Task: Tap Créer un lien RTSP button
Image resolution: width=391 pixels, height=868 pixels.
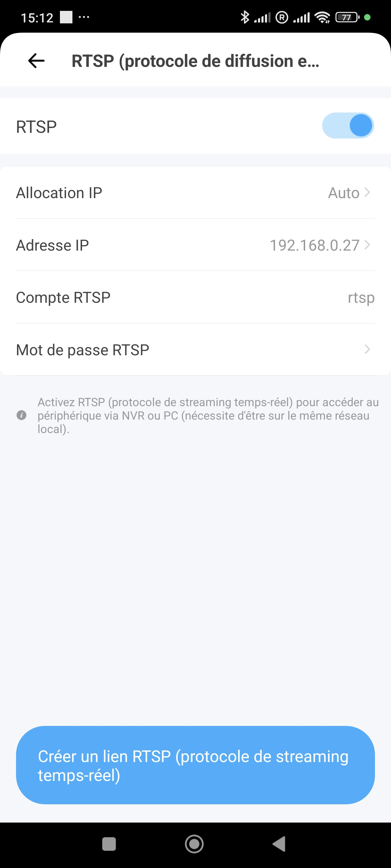Action: 195,765
